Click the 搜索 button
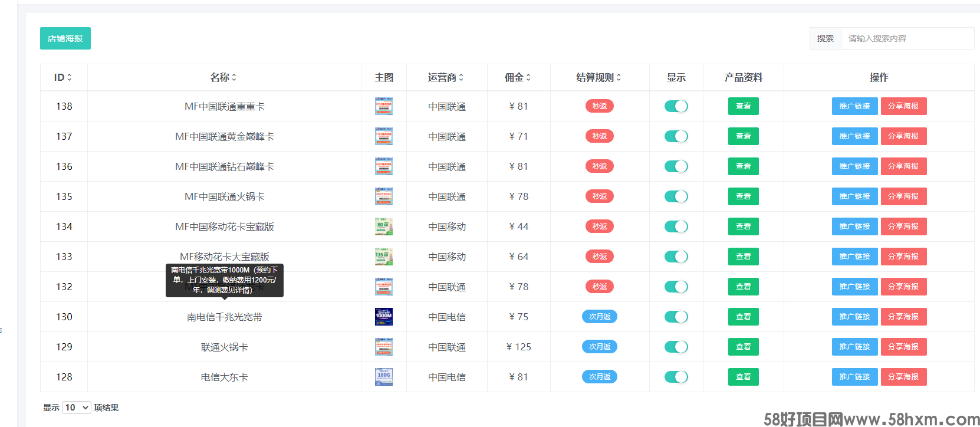This screenshot has width=980, height=427. click(x=826, y=38)
